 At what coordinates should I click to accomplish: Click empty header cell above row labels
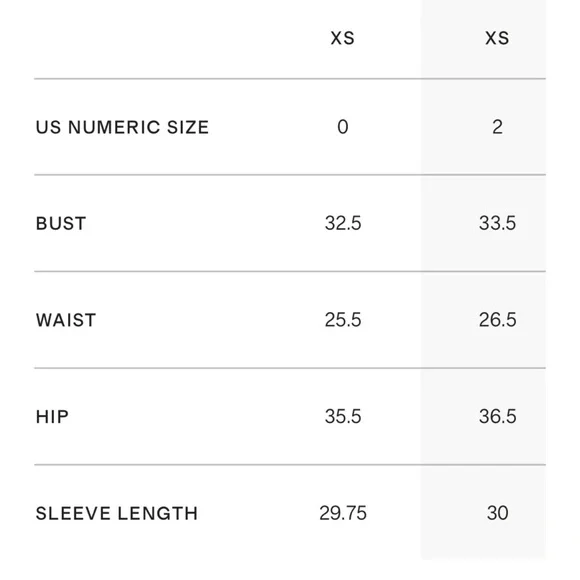(148, 39)
